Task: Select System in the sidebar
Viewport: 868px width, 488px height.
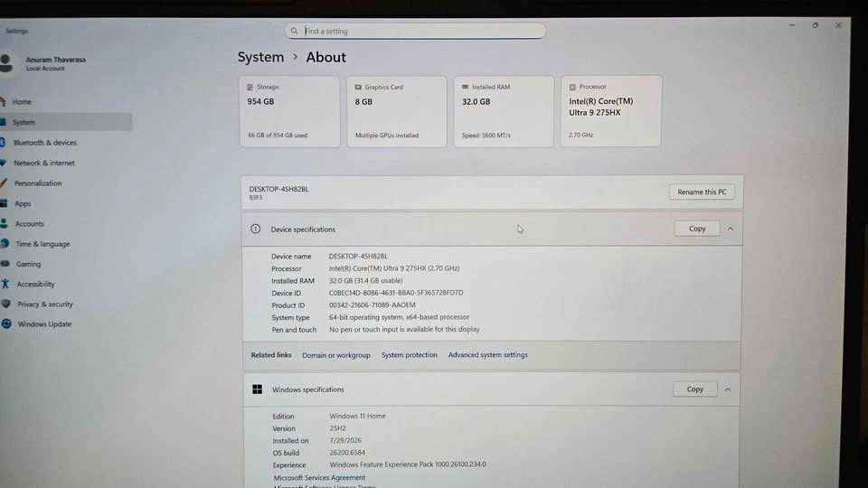Action: coord(66,122)
